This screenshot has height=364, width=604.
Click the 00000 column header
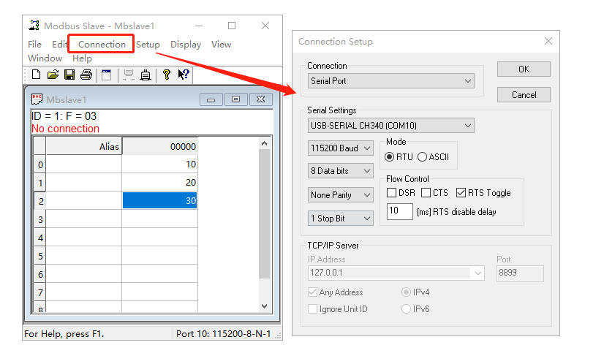tap(160, 146)
